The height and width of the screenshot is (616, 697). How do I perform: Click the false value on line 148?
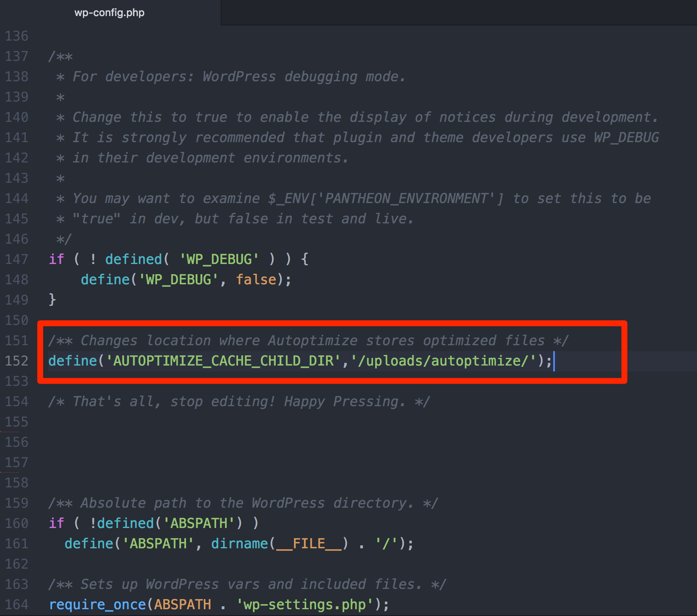pos(255,279)
